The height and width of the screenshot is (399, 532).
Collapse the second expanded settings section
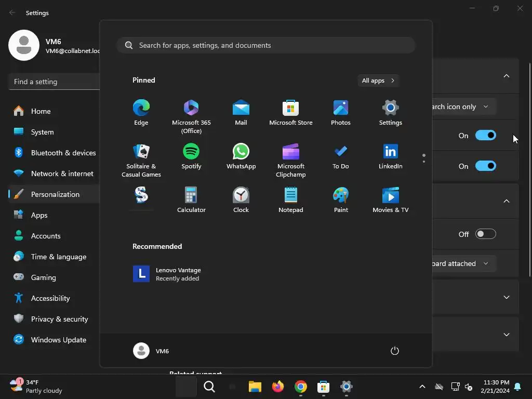506,201
